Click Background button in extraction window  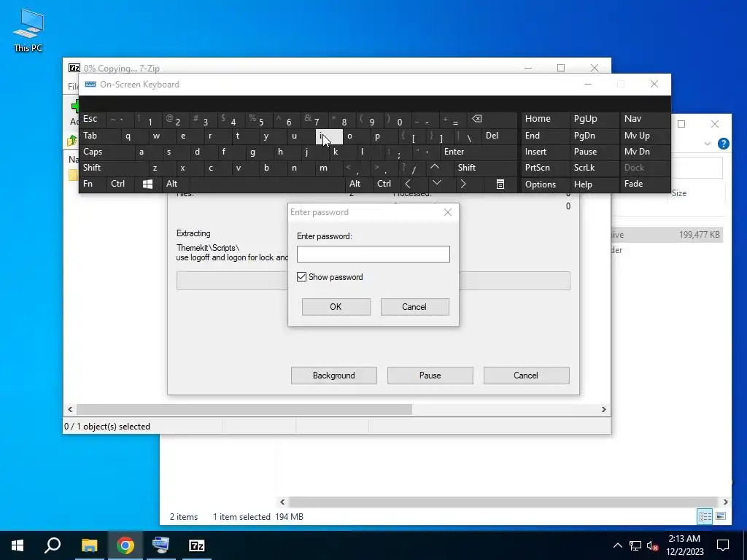(334, 376)
